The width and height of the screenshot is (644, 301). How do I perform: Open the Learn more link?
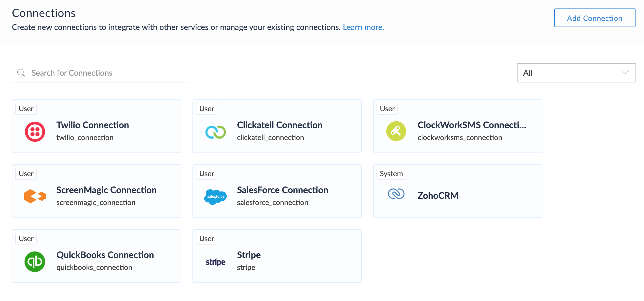(x=363, y=27)
